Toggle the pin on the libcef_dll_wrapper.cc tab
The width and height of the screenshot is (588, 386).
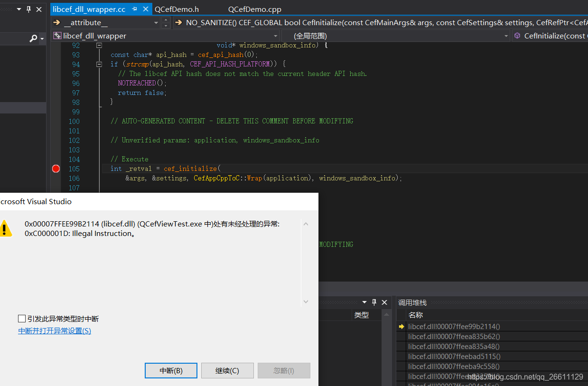click(x=134, y=8)
